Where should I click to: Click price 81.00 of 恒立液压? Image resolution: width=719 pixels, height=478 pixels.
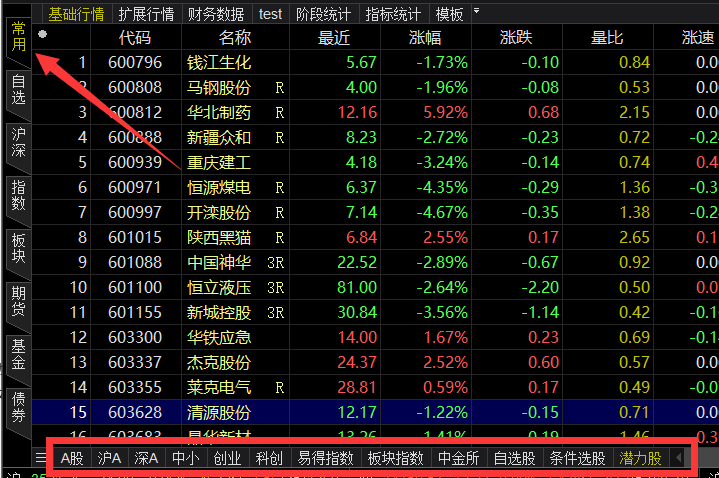(x=357, y=288)
